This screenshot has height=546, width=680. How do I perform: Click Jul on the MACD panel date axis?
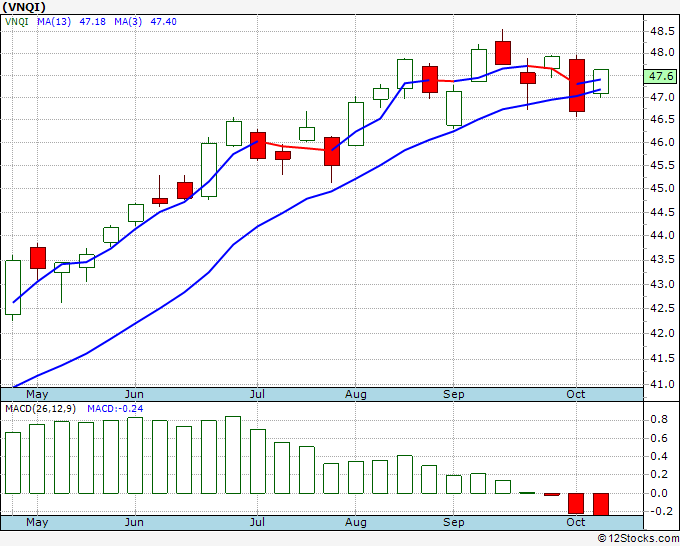[x=257, y=522]
